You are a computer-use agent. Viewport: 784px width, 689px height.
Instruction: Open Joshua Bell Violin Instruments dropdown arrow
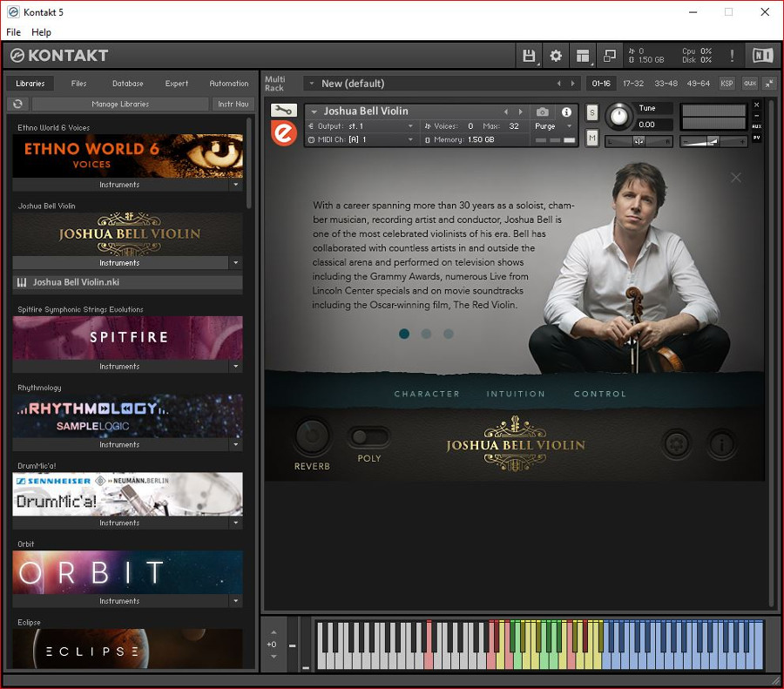(x=235, y=262)
